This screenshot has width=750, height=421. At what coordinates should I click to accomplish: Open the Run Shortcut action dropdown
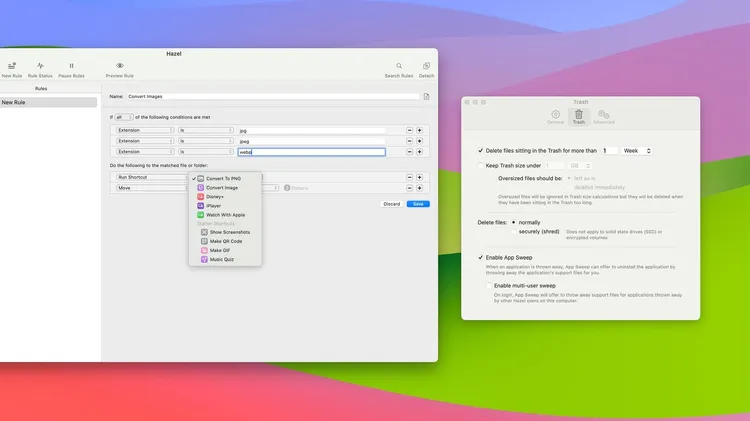152,177
